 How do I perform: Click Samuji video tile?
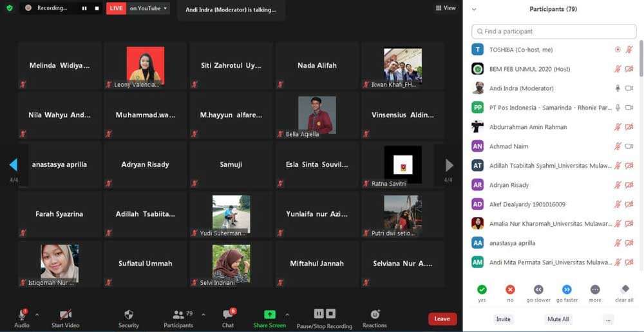231,165
